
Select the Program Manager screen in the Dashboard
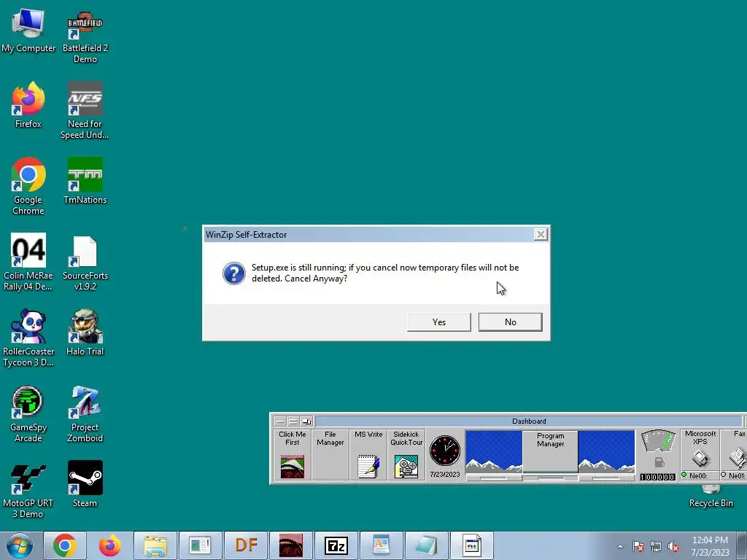click(x=550, y=451)
